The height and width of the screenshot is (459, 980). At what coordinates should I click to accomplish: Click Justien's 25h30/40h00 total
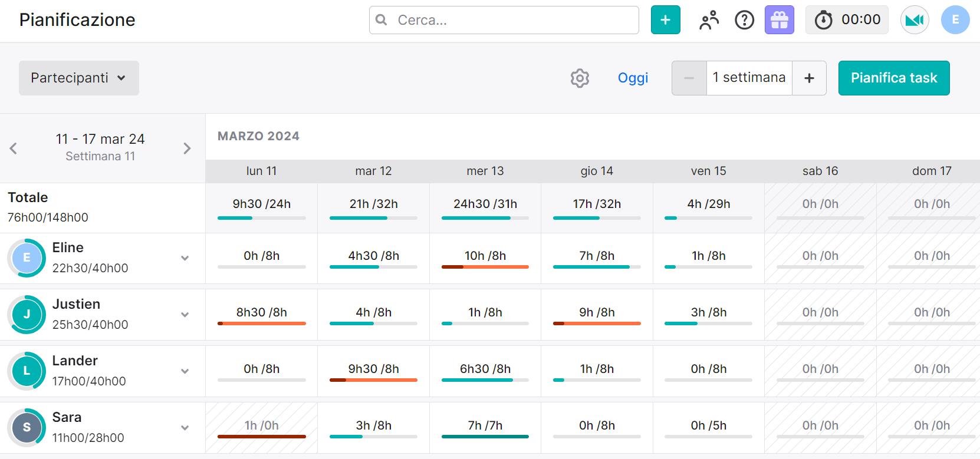point(90,325)
